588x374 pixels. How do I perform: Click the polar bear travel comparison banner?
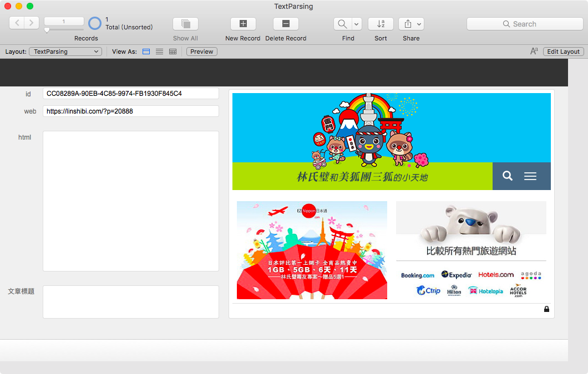(x=471, y=230)
